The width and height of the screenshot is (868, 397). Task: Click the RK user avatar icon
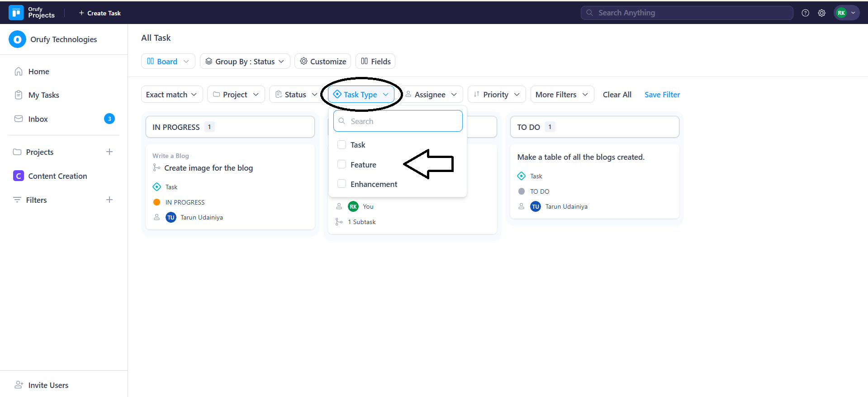pos(841,13)
